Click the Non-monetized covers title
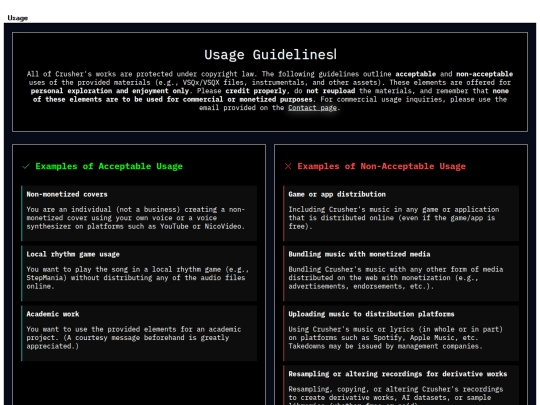540x405 pixels. point(67,194)
